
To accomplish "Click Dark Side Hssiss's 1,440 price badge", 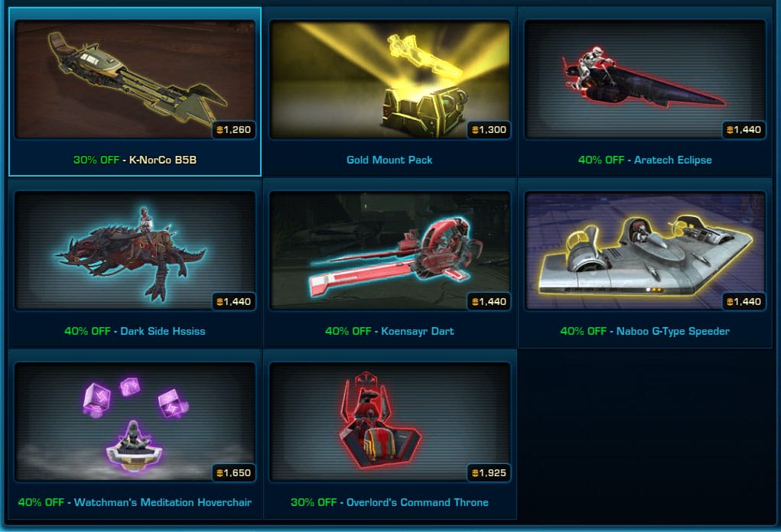I will (233, 302).
